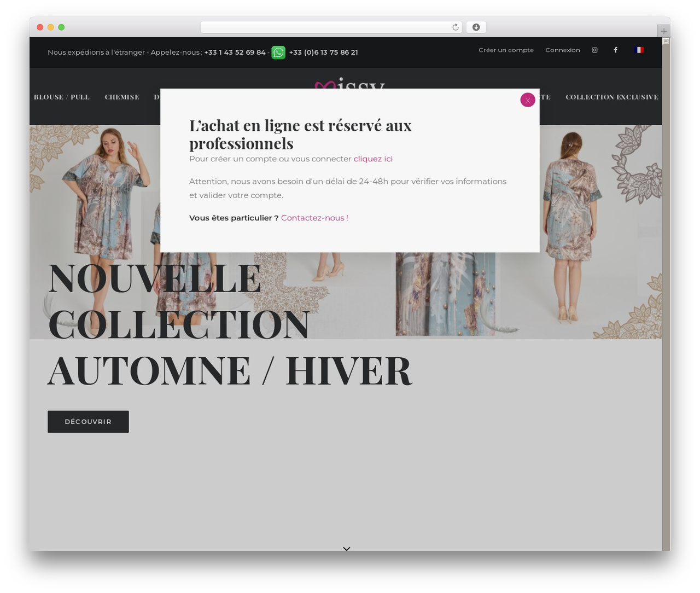700x593 pixels.
Task: Click the browser reload icon
Action: [455, 27]
